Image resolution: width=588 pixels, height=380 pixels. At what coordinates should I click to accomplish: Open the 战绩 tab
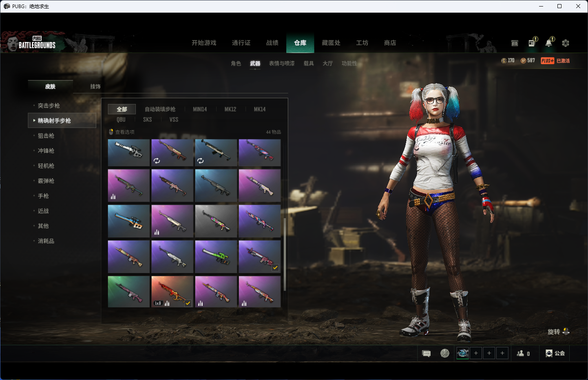tap(272, 43)
